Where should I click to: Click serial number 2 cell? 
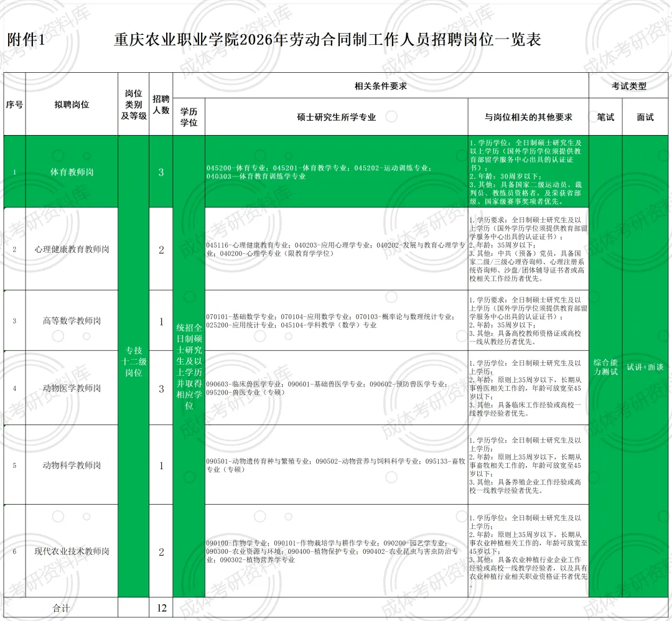pos(14,249)
